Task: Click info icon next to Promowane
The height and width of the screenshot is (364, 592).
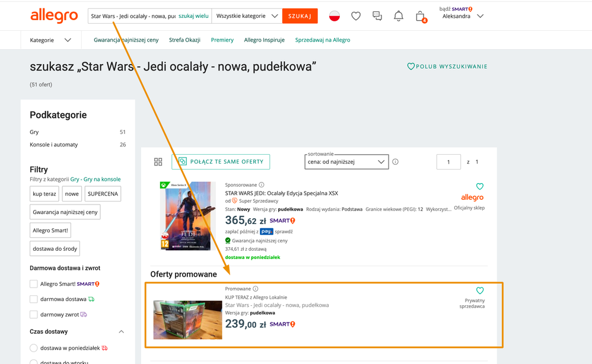Action: 256,289
